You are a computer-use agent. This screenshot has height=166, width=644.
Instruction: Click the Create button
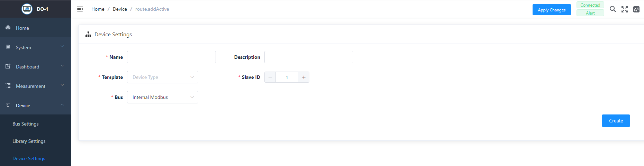pos(616,121)
